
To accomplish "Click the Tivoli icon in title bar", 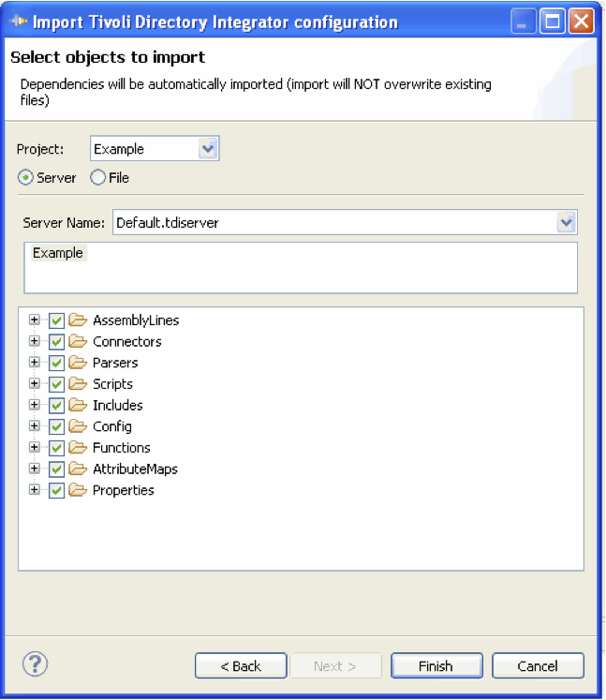I will pos(19,21).
